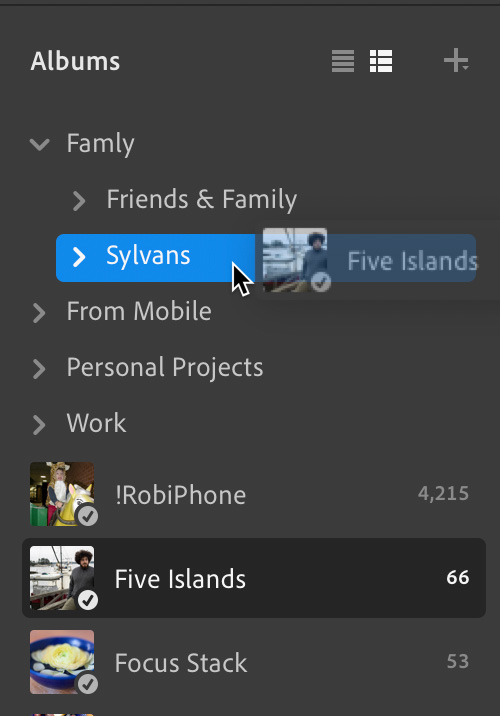The image size is (500, 716).
Task: Click the plus icon to add album
Action: click(456, 61)
